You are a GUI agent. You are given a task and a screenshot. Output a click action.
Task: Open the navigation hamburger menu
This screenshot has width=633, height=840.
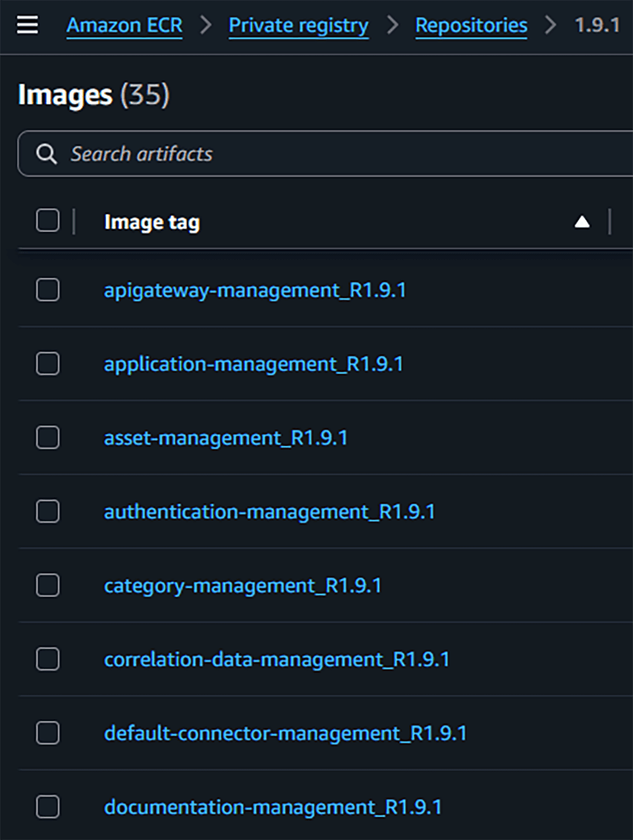[25, 25]
